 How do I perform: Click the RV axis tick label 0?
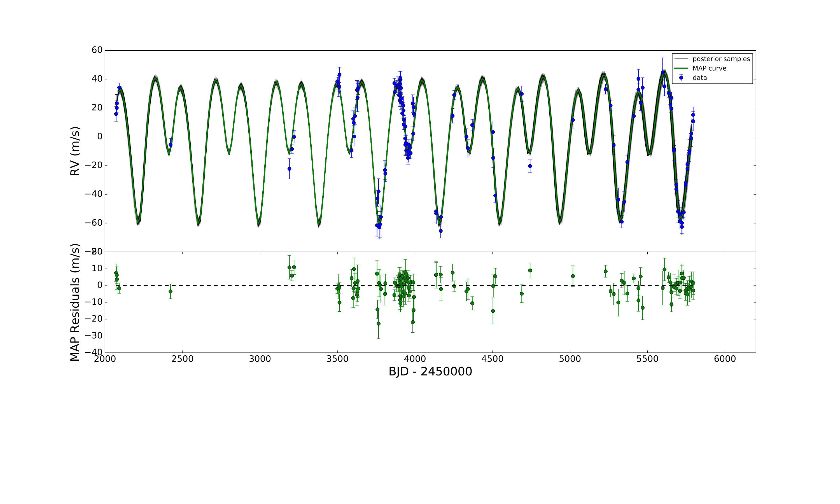coord(100,137)
